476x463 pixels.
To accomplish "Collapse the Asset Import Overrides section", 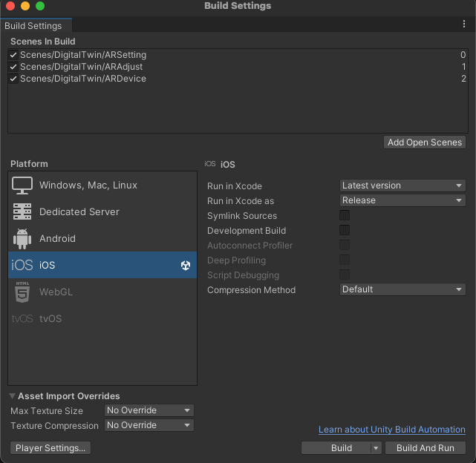I will point(12,396).
